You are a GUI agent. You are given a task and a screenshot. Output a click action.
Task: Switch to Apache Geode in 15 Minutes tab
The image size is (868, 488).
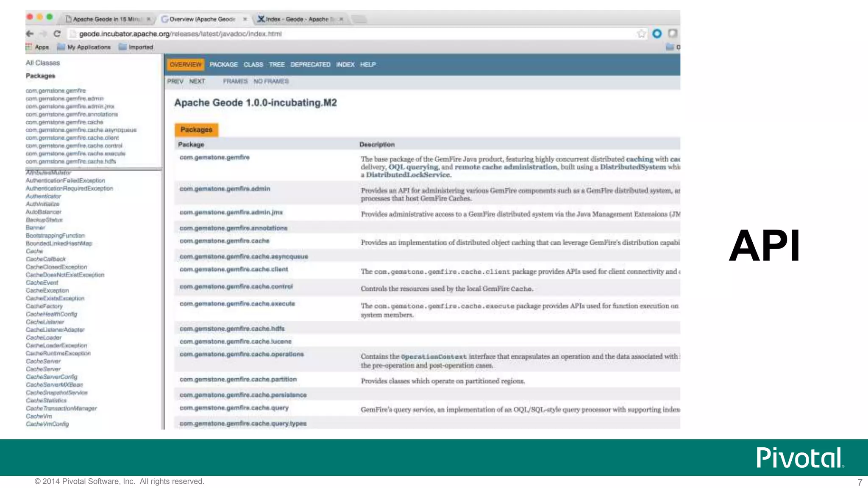[x=107, y=19]
